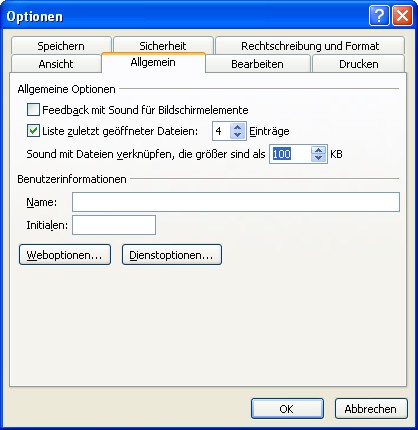Click the Benutzerinformationen group heading
This screenshot has width=418, height=430.
click(72, 179)
